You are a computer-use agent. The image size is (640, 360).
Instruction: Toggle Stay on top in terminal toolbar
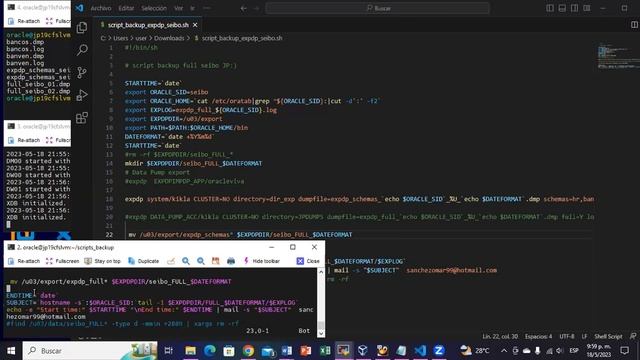102,261
